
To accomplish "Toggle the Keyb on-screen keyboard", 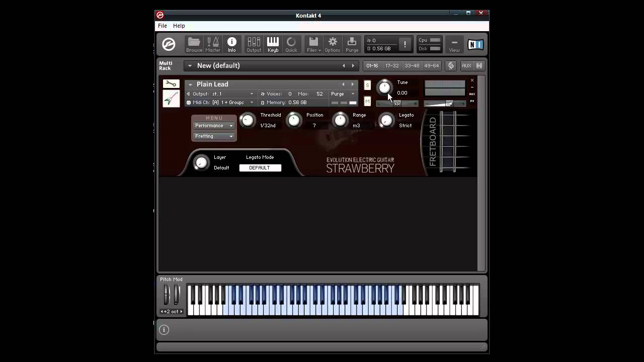I will tap(273, 45).
